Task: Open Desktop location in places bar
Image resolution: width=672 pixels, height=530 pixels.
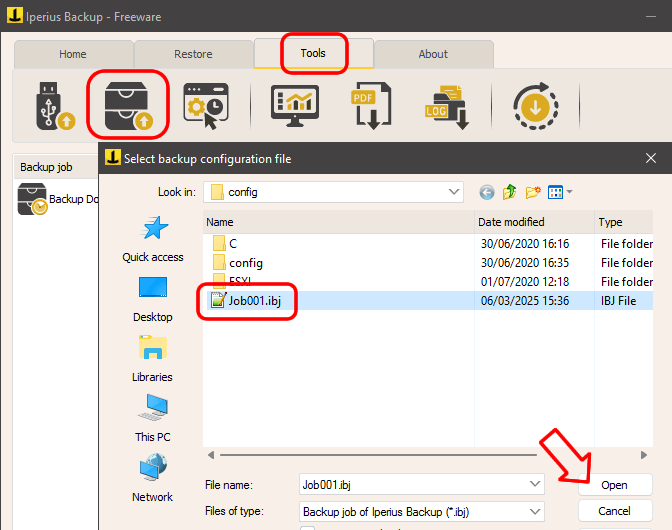Action: (153, 299)
